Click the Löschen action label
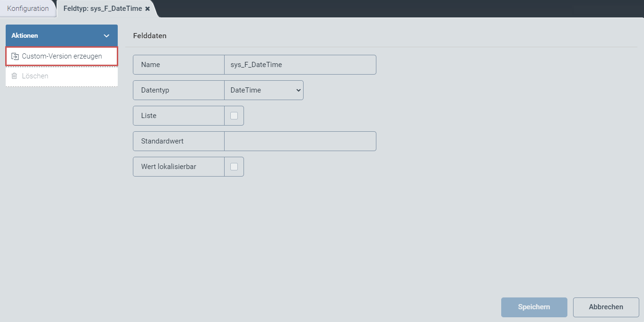Viewport: 644px width, 322px height. 35,76
